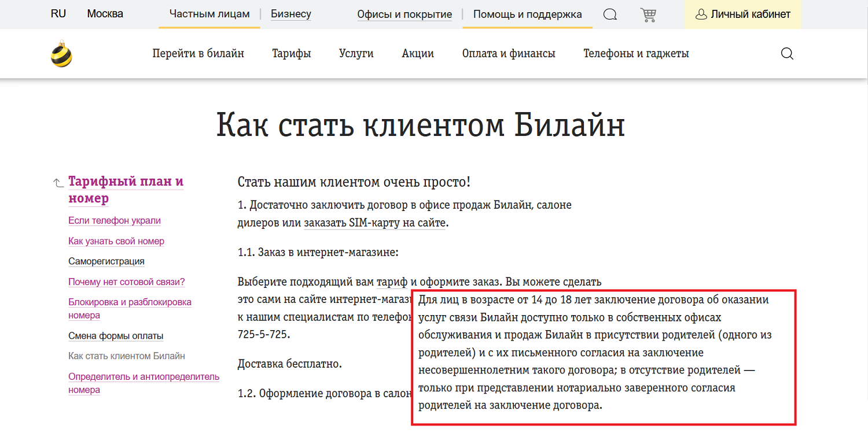Click the back arrow beside Тарифный план и номер
Viewport: 868px width, 444px height.
(x=58, y=183)
